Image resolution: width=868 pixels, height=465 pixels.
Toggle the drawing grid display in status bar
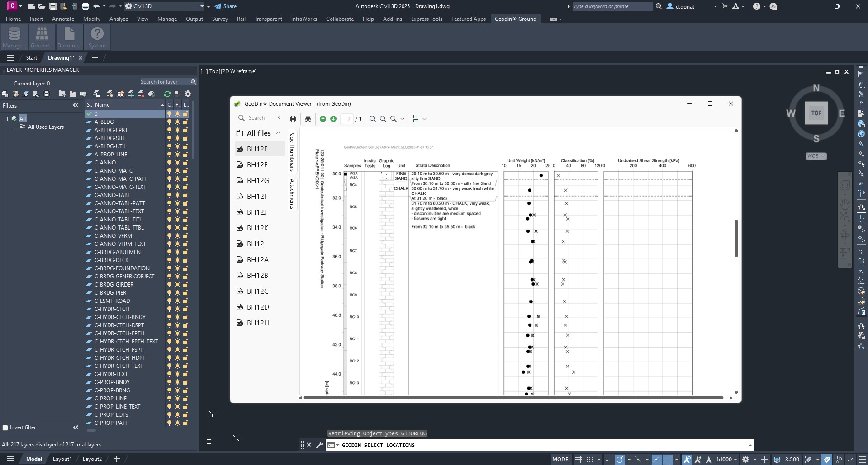pos(579,459)
